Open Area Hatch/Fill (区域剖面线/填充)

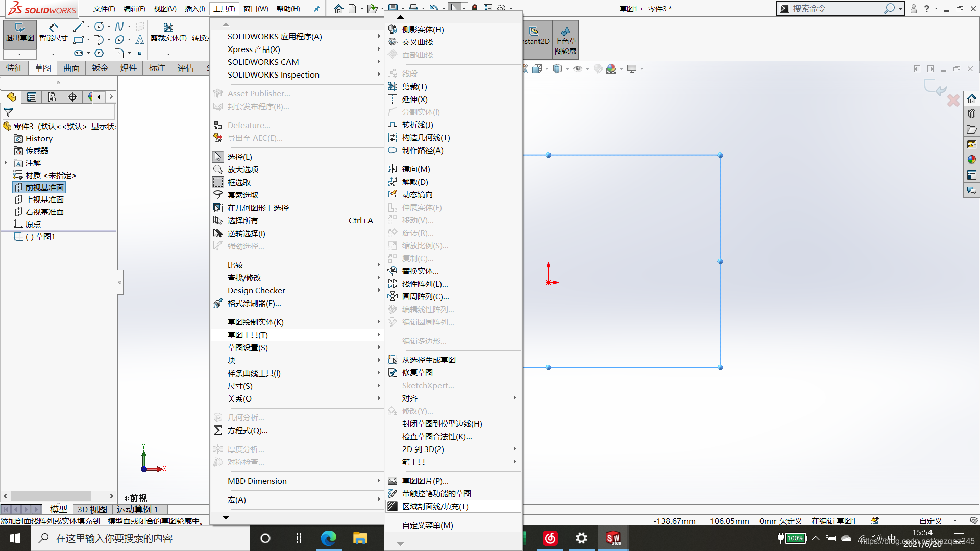coord(435,507)
